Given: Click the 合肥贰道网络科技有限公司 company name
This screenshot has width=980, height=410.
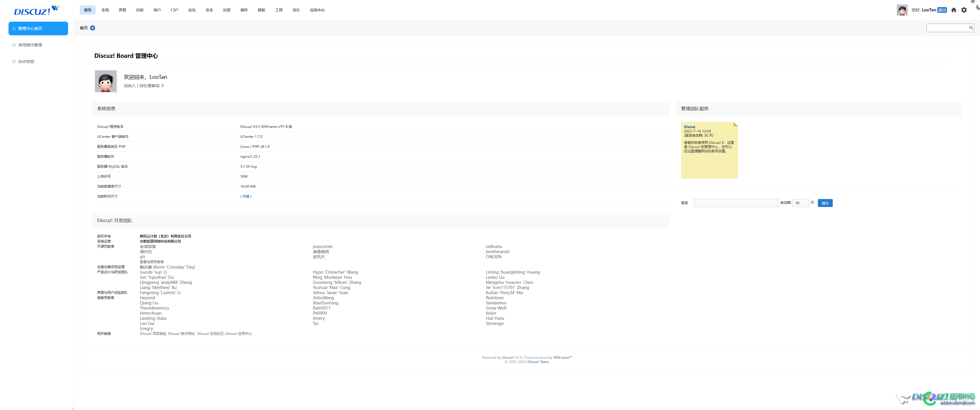Looking at the screenshot, I should 160,241.
